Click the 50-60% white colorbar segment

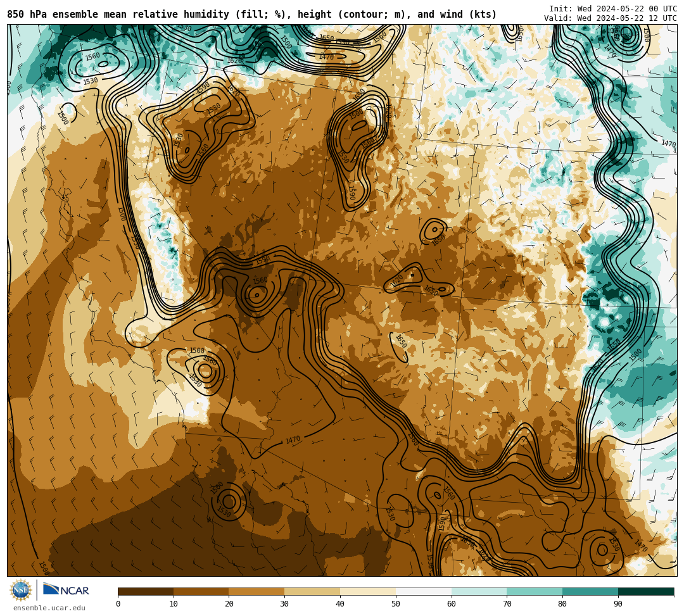pos(424,591)
